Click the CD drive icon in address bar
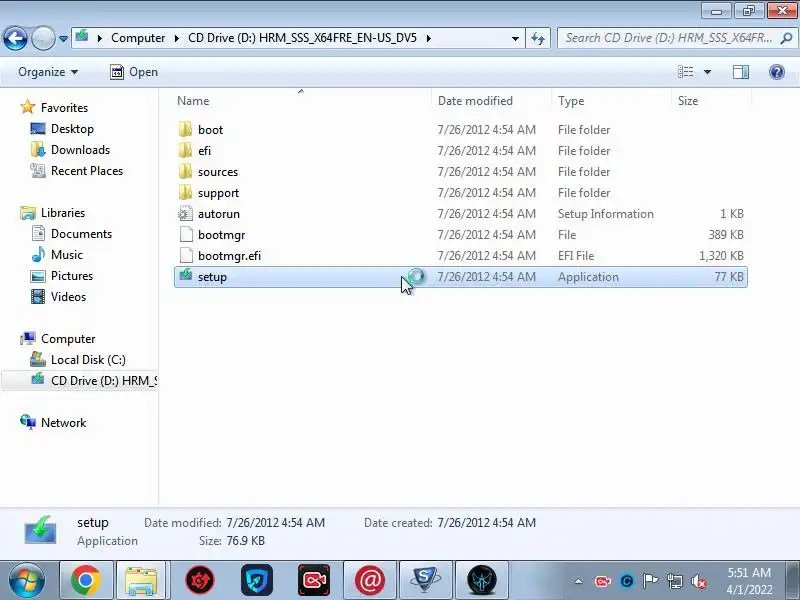This screenshot has height=600, width=800. (82, 37)
